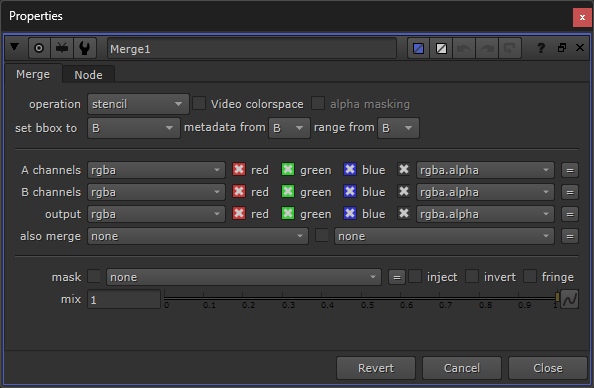The width and height of the screenshot is (594, 388).
Task: Toggle A channels green checkbox
Action: [288, 169]
